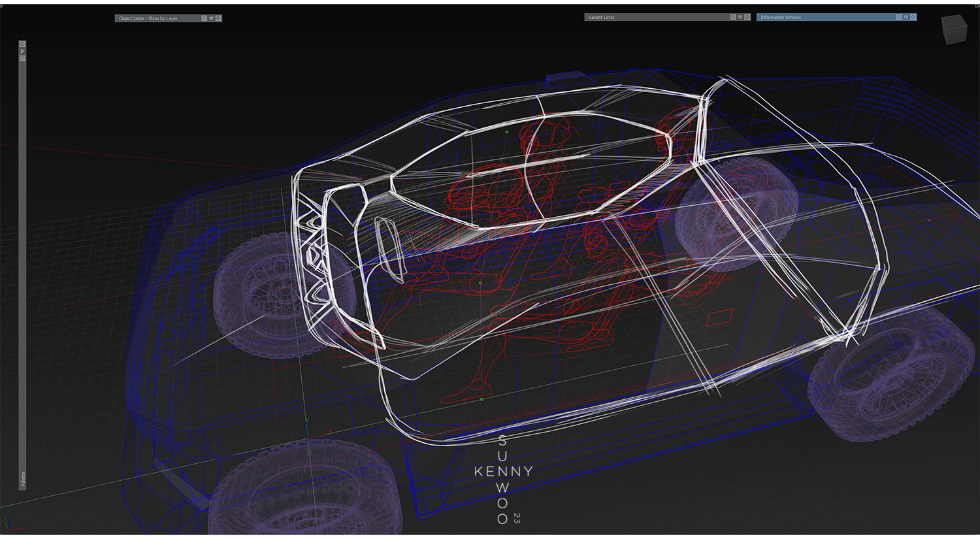980x539 pixels.
Task: Close the Information Window
Action: pos(913,17)
